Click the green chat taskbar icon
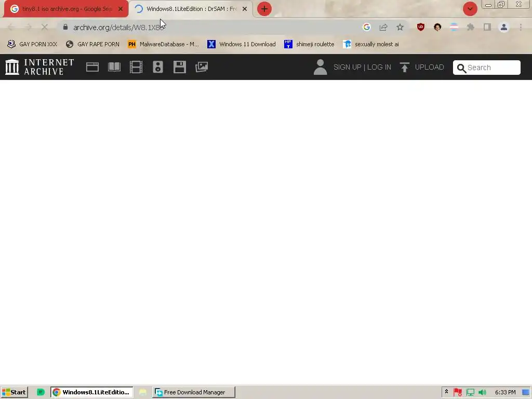The image size is (532, 399). point(41,392)
